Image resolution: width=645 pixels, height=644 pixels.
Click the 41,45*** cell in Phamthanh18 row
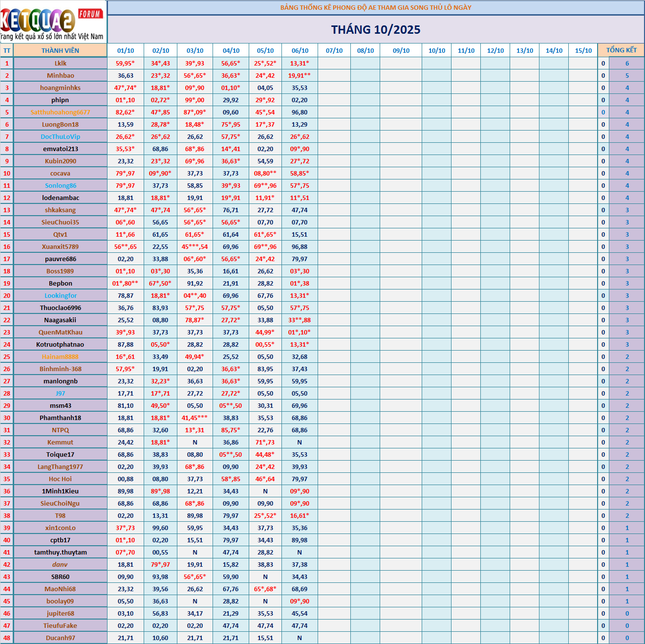(194, 418)
